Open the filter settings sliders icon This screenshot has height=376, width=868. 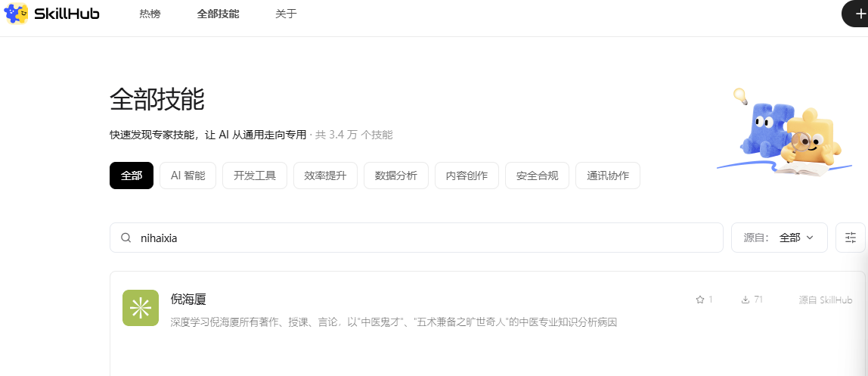tap(851, 238)
